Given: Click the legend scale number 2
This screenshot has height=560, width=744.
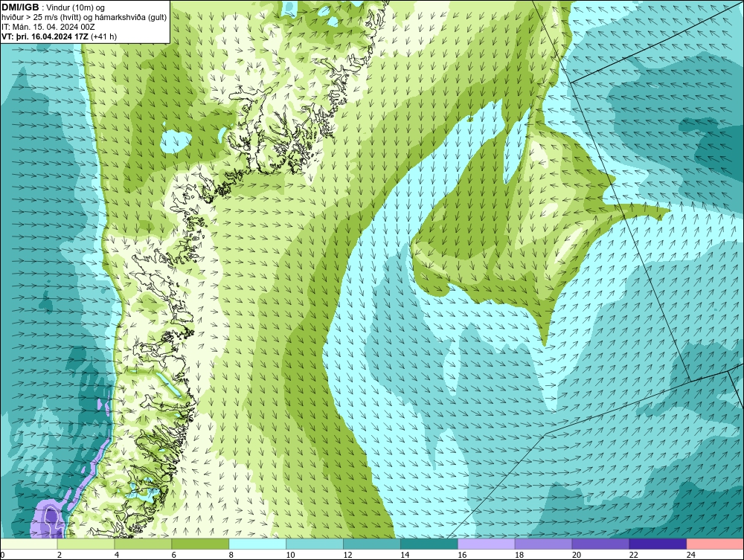Looking at the screenshot, I should pyautogui.click(x=60, y=555).
